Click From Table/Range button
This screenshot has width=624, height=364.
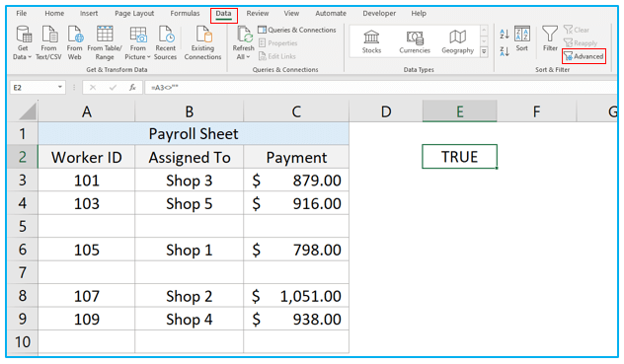pyautogui.click(x=105, y=43)
